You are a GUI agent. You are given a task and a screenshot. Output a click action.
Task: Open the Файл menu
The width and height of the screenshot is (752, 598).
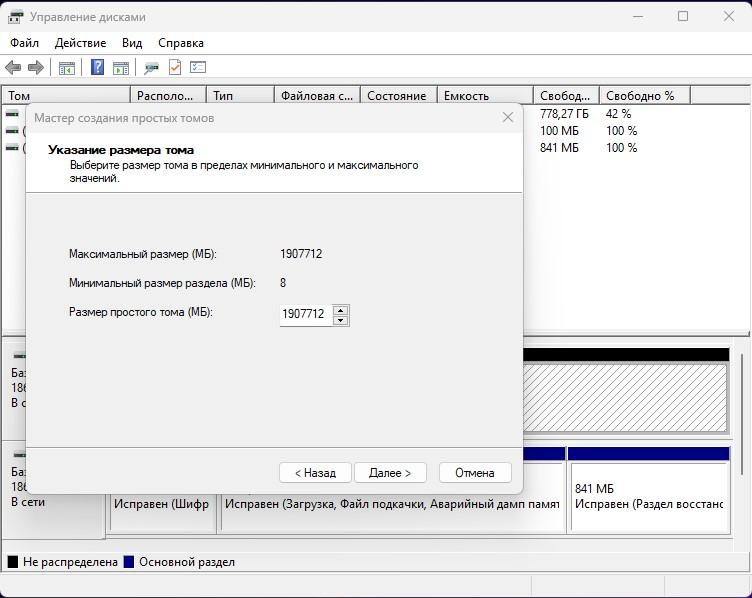[x=25, y=43]
